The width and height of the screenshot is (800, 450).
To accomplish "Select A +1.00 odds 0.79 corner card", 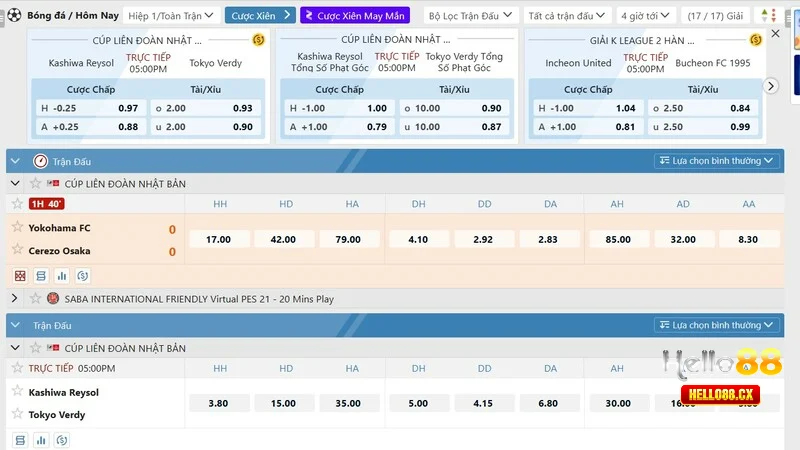I will coord(339,127).
